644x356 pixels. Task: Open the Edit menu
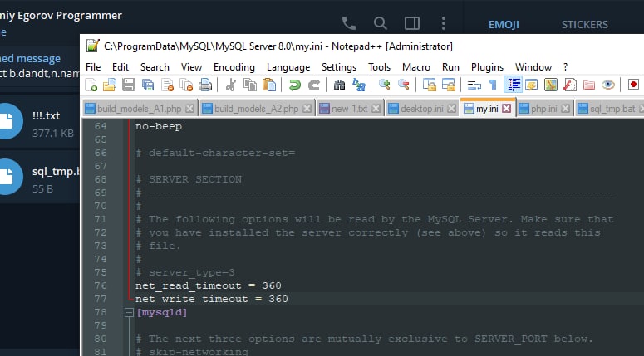120,67
